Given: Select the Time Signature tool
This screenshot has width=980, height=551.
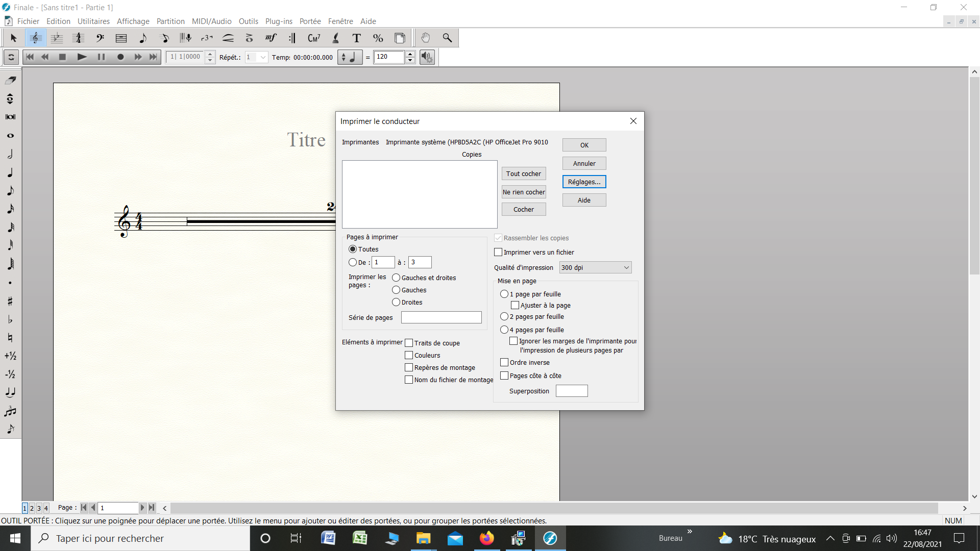Looking at the screenshot, I should tap(78, 38).
